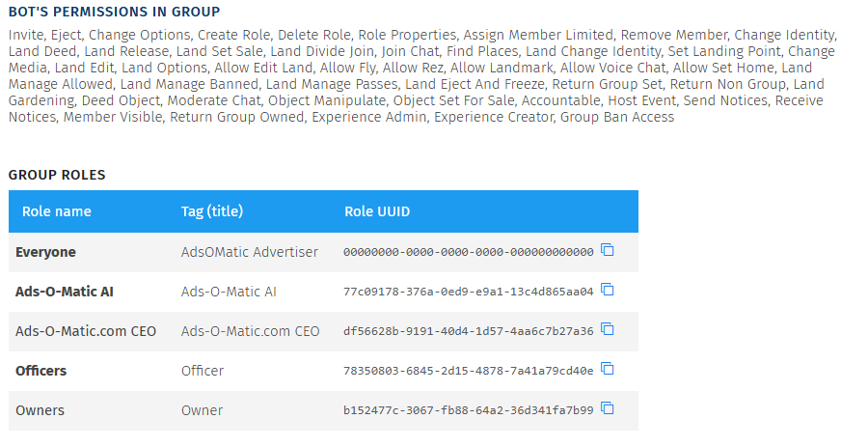Select the Everyone role name
This screenshot has height=447, width=868.
click(45, 252)
